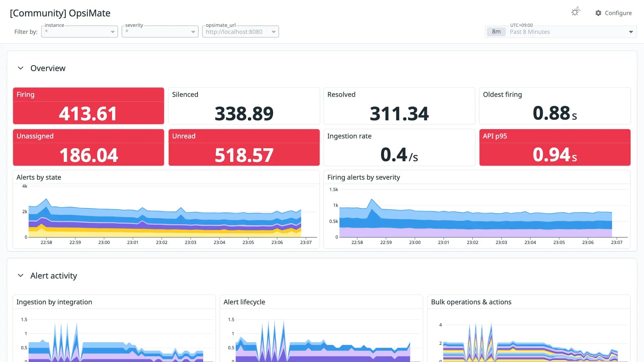This screenshot has width=644, height=362.
Task: Open the opsimate_url filter dropdown
Action: 240,32
